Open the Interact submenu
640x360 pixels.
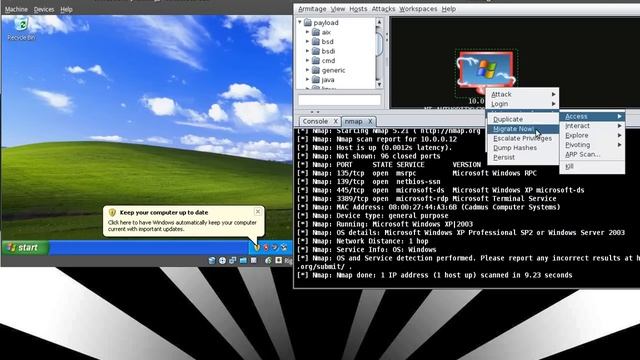click(x=592, y=126)
